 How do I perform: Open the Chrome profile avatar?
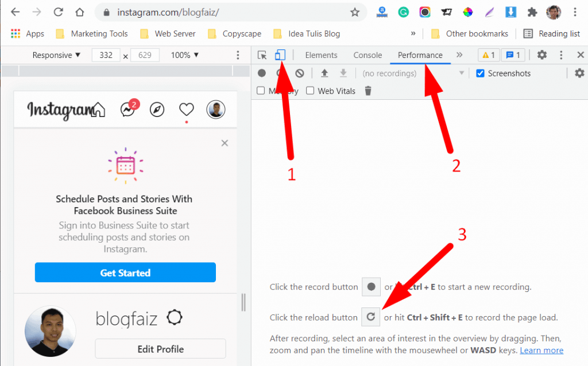(x=554, y=13)
